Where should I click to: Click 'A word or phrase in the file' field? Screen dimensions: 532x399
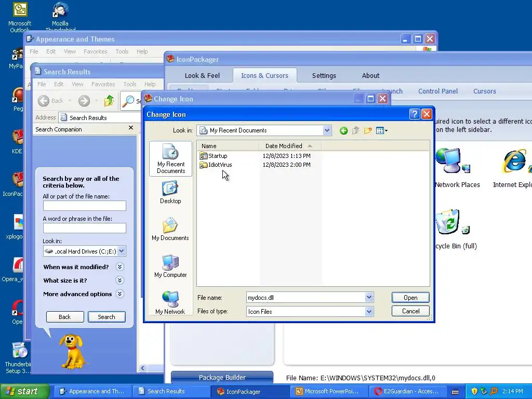tap(85, 228)
